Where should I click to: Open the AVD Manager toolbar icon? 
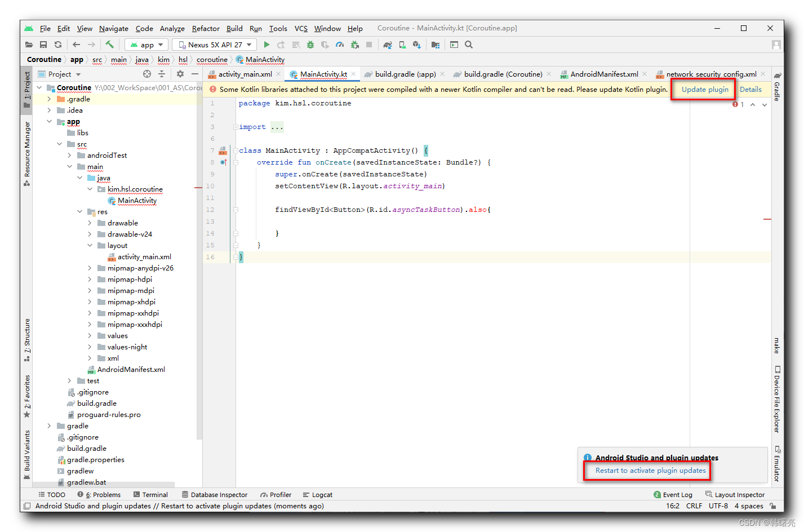pyautogui.click(x=401, y=45)
